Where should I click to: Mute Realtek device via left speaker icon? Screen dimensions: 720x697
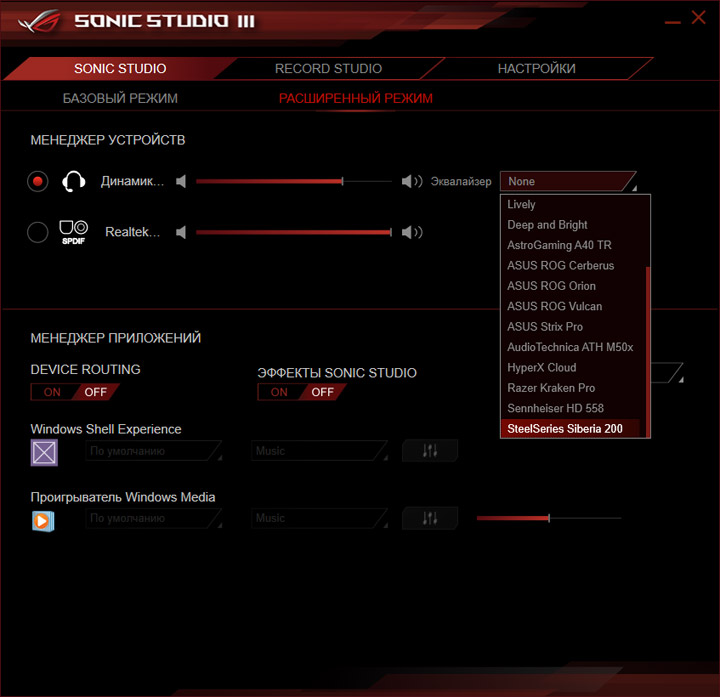coord(181,232)
